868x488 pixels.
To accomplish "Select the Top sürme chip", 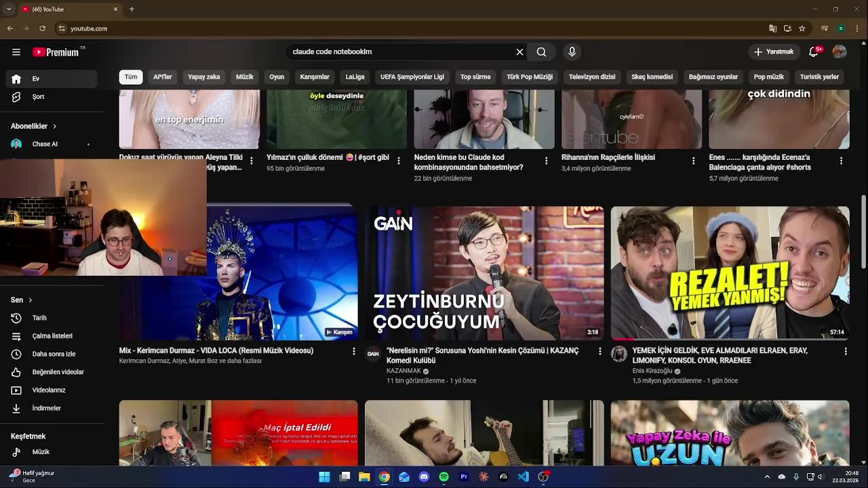I will (x=475, y=77).
